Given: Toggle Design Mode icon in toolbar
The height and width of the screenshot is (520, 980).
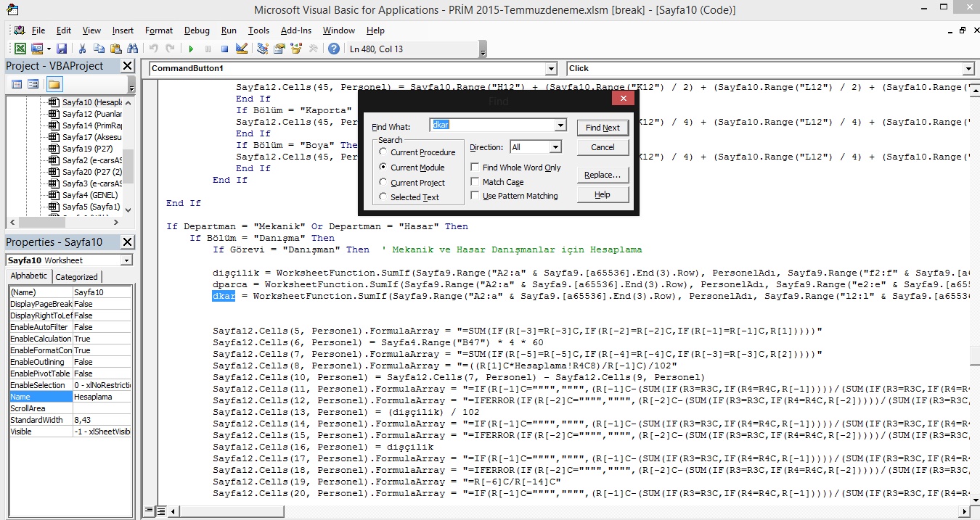Looking at the screenshot, I should pos(242,49).
